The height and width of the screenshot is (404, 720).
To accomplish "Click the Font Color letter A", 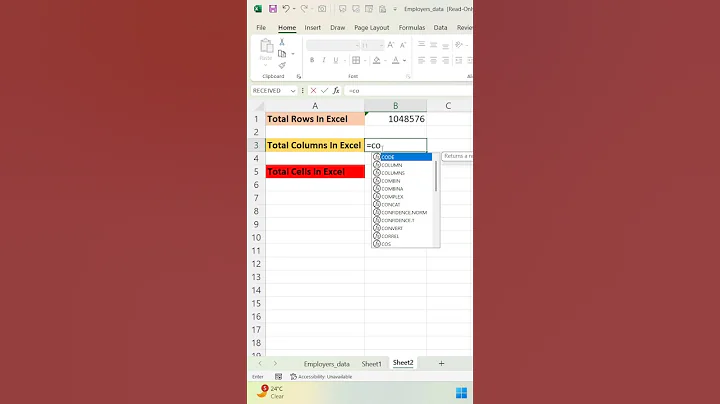I will (x=395, y=60).
